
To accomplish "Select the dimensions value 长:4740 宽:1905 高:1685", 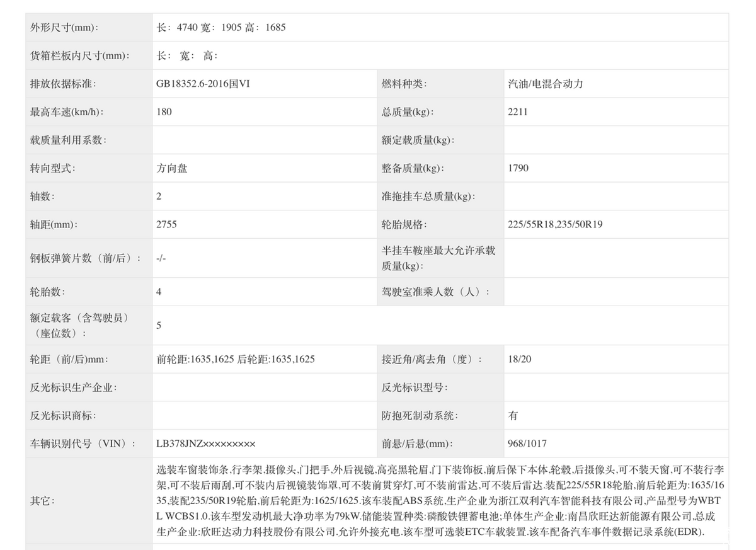I will coord(220,28).
